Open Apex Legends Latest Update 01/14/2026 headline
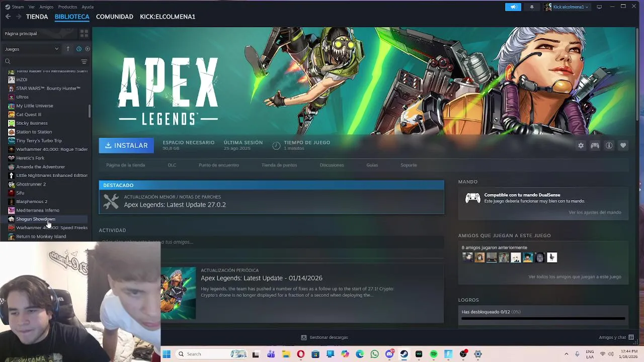 click(x=262, y=278)
